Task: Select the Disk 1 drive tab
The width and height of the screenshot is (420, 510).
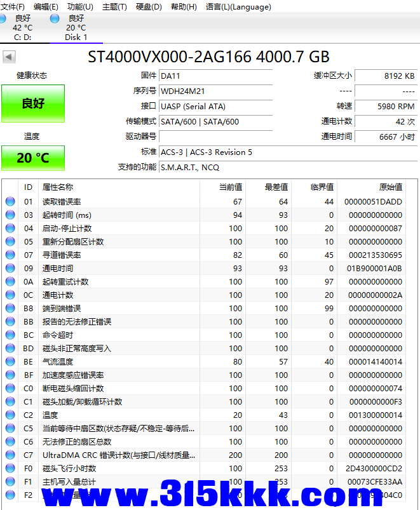Action: coord(76,28)
